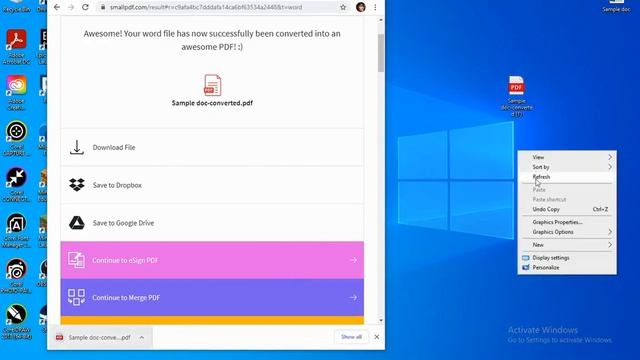Select Corel Font Manager desktop shortcut

coord(16,231)
